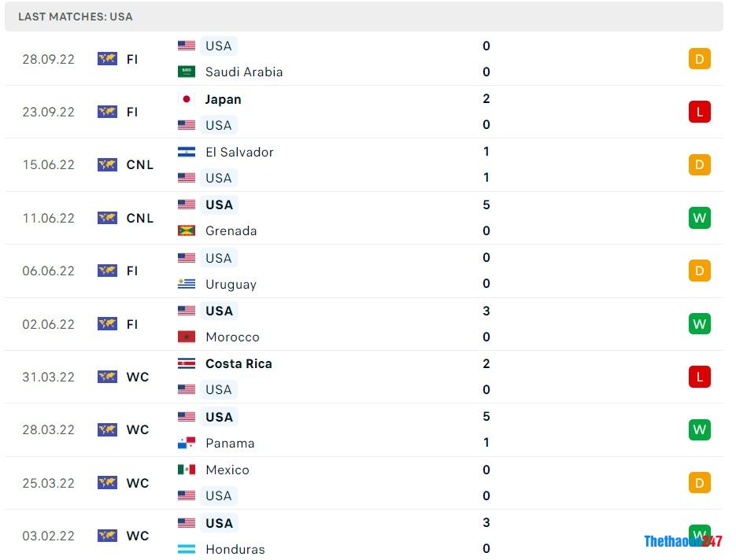The image size is (736, 560).
Task: Click the El Salvador flag icon
Action: (187, 152)
